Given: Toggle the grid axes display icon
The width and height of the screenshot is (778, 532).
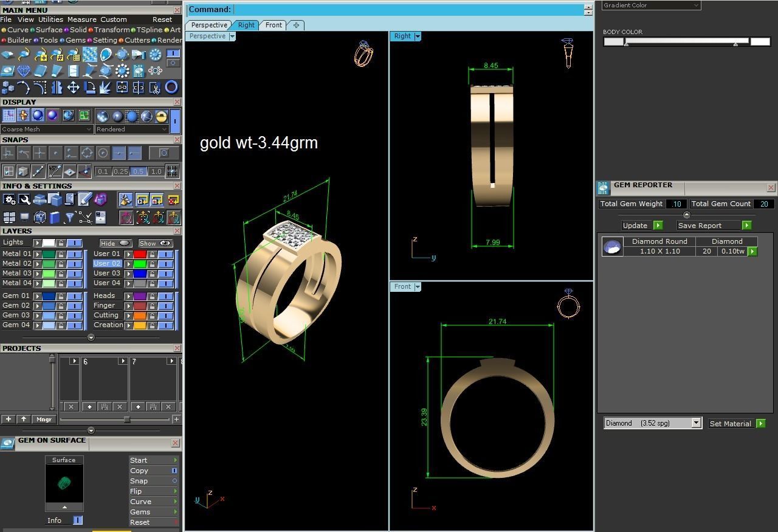Looking at the screenshot, I should [9, 115].
